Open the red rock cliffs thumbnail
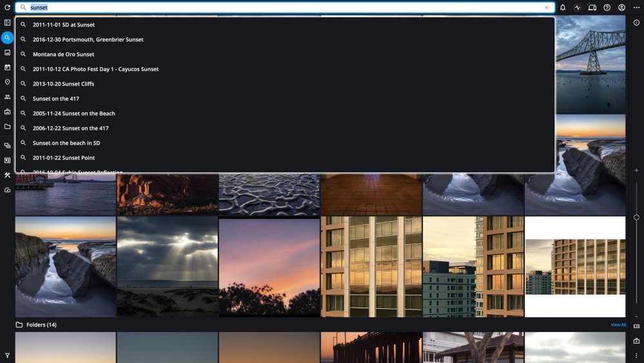 (167, 194)
